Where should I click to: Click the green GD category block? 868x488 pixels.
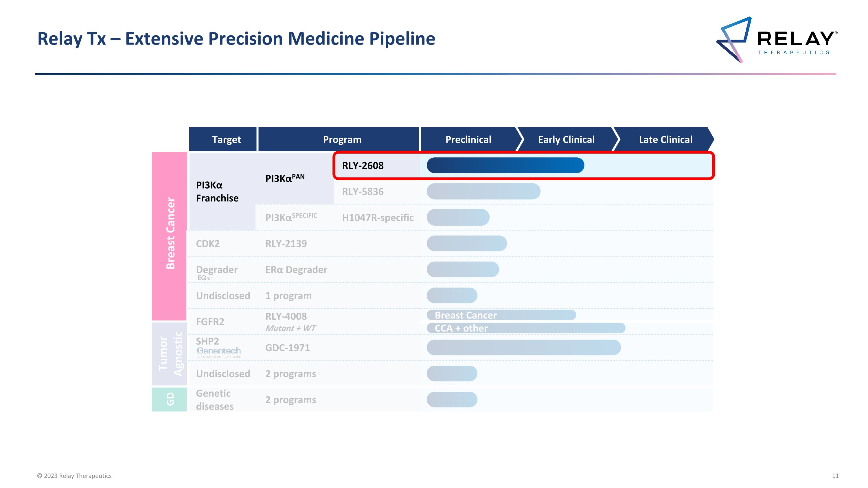coord(170,399)
